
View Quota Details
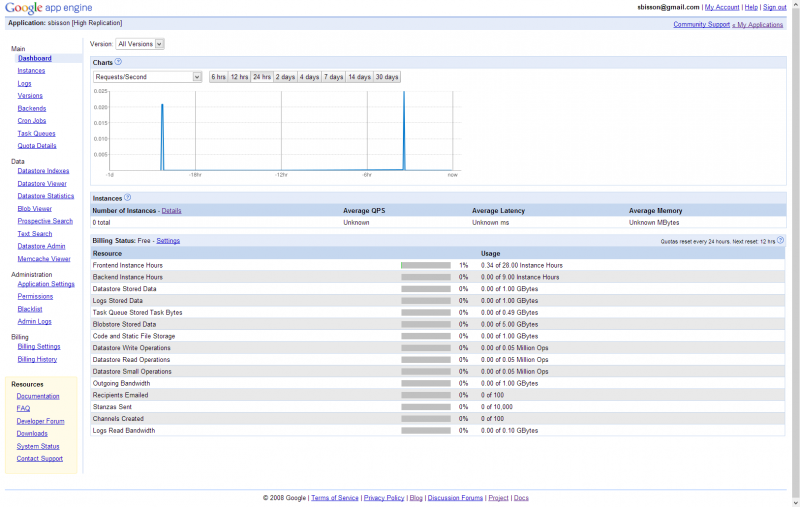pos(37,146)
